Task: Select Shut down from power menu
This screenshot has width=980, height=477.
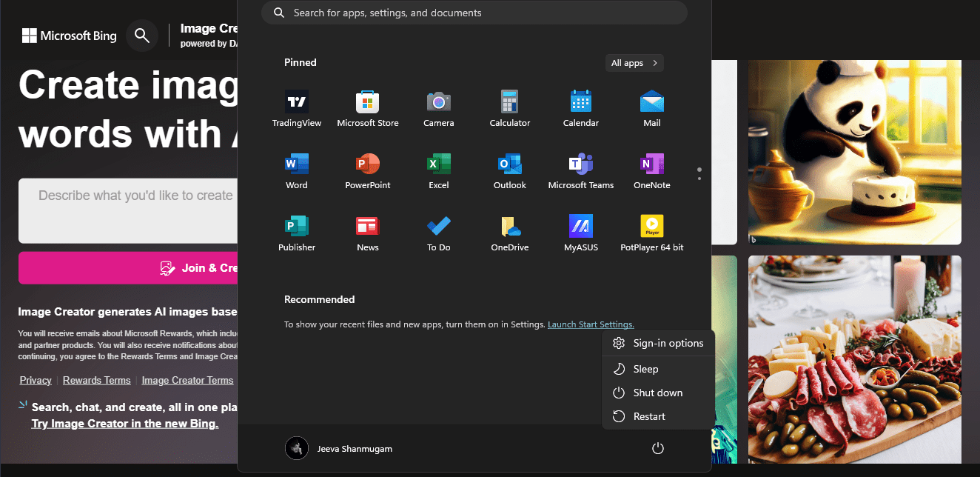Action: [x=657, y=393]
